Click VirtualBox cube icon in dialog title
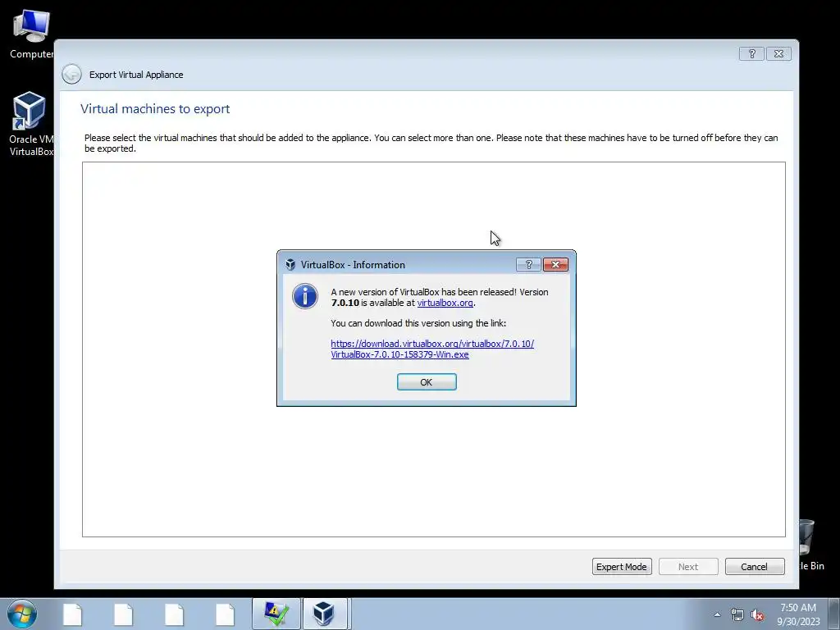 [x=290, y=265]
